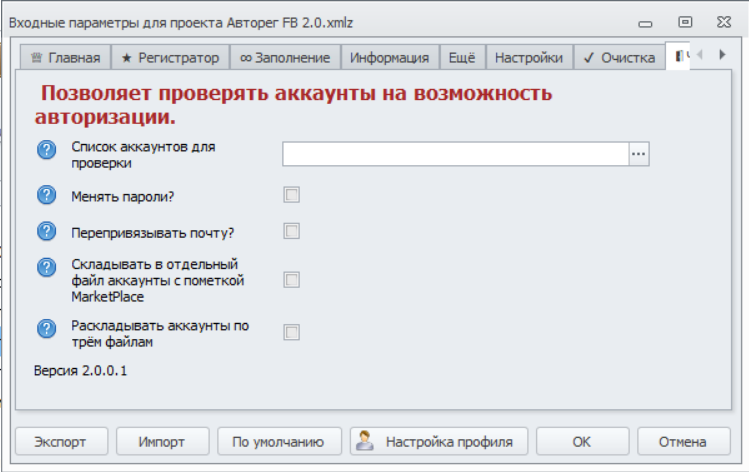This screenshot has height=472, width=749.
Task: Select the Очистка tab
Action: (620, 58)
